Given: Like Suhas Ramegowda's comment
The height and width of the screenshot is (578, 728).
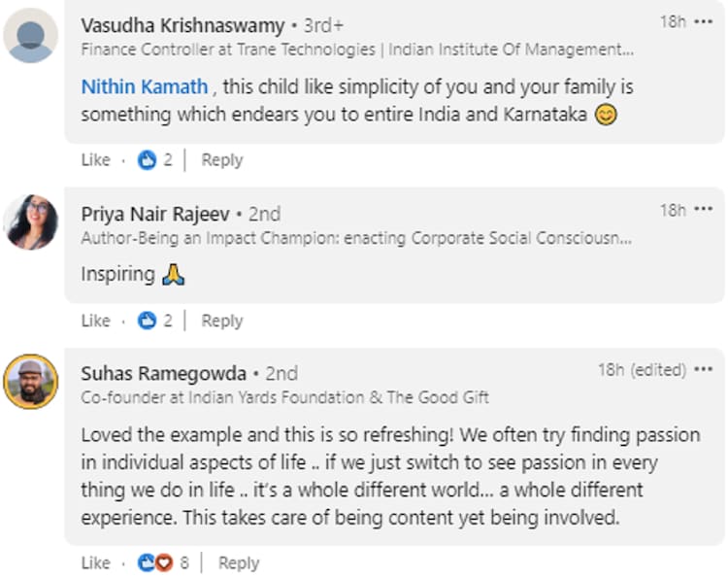Looking at the screenshot, I should [x=95, y=562].
